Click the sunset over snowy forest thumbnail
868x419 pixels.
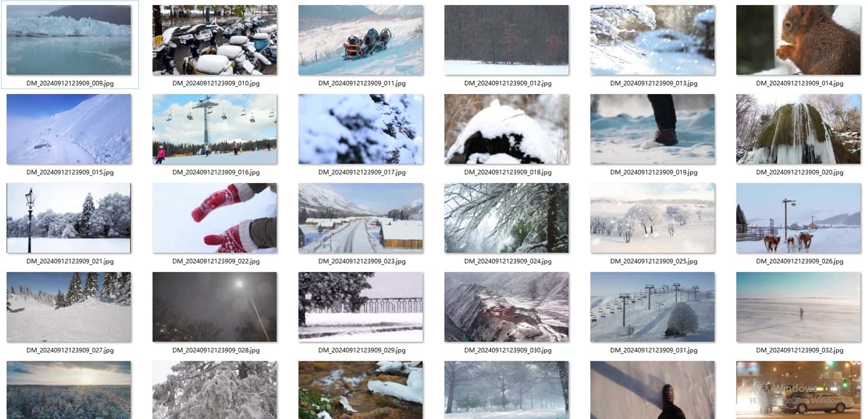point(69,390)
